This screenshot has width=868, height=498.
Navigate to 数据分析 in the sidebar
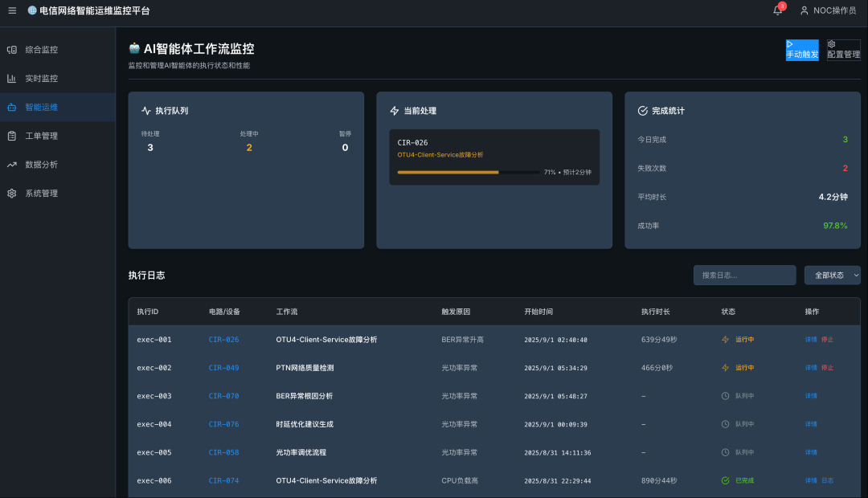[x=58, y=165]
